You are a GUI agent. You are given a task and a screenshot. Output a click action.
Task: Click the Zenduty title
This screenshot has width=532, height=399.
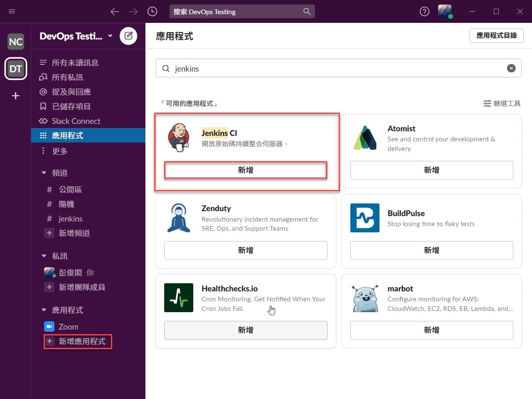[216, 209]
